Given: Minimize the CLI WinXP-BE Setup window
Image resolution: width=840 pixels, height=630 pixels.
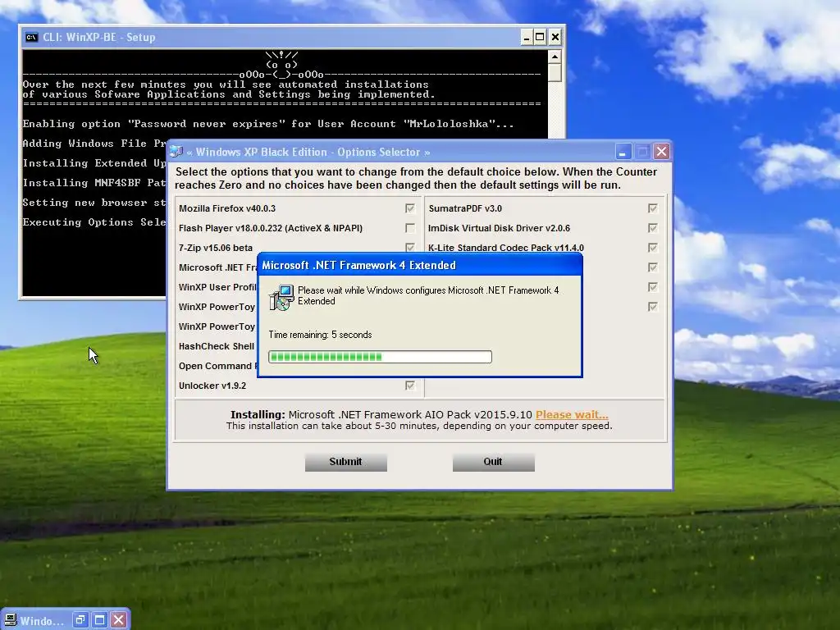Looking at the screenshot, I should tap(526, 37).
